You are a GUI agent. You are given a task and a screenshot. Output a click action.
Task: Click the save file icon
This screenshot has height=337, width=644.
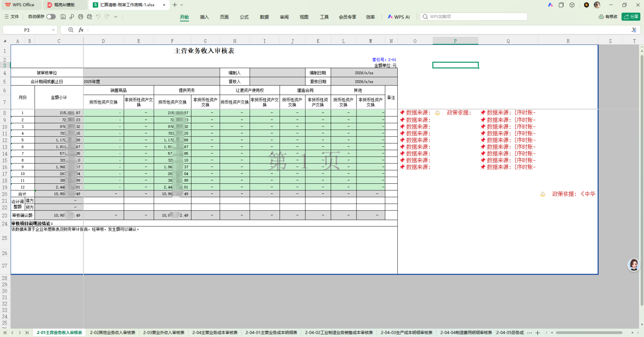coord(63,17)
